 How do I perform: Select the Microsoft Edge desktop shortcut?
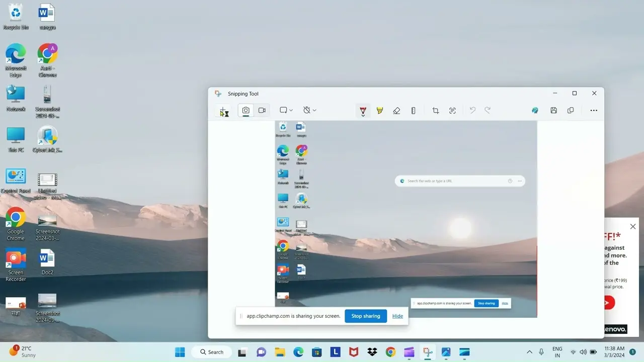click(16, 60)
